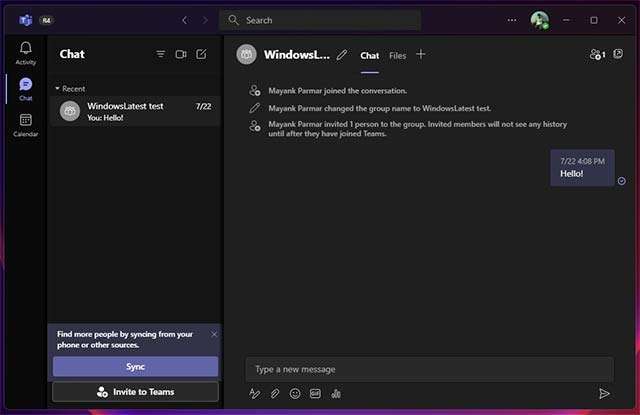Edit the group name with pencil icon
This screenshot has width=640, height=415.
click(342, 55)
